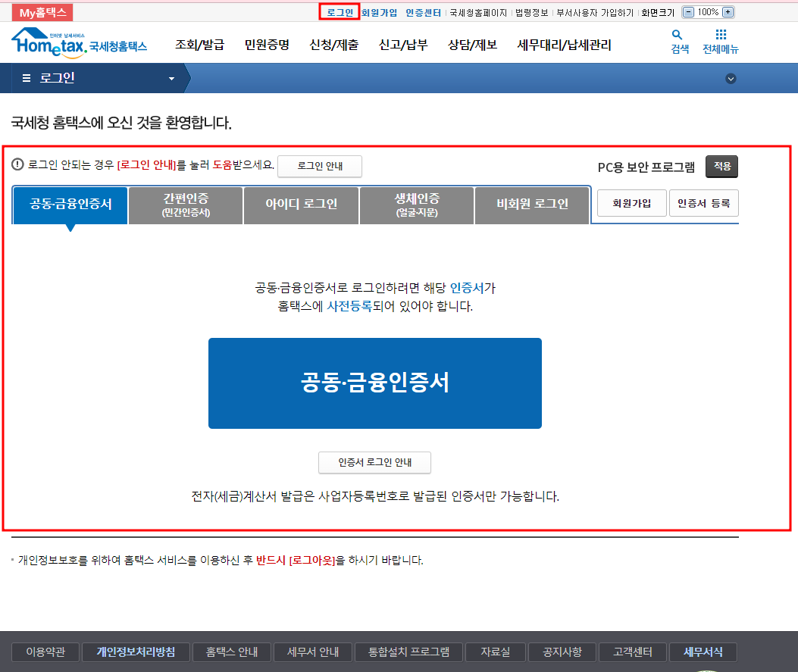Click the large 공동·금융인증서 login button
This screenshot has height=672, width=798.
click(374, 383)
